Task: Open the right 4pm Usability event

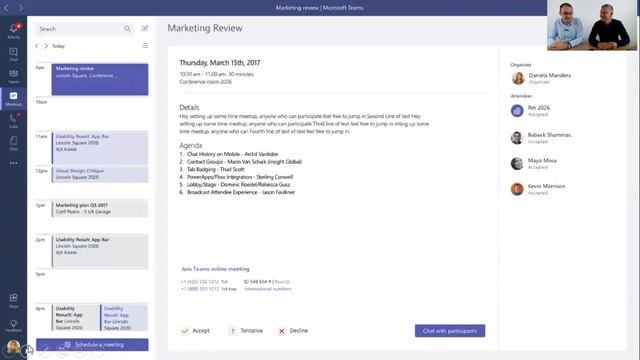Action: click(x=124, y=318)
